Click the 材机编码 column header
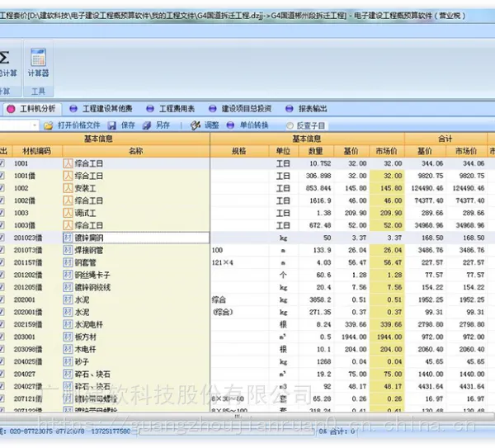The height and width of the screenshot is (448, 495). (x=37, y=151)
